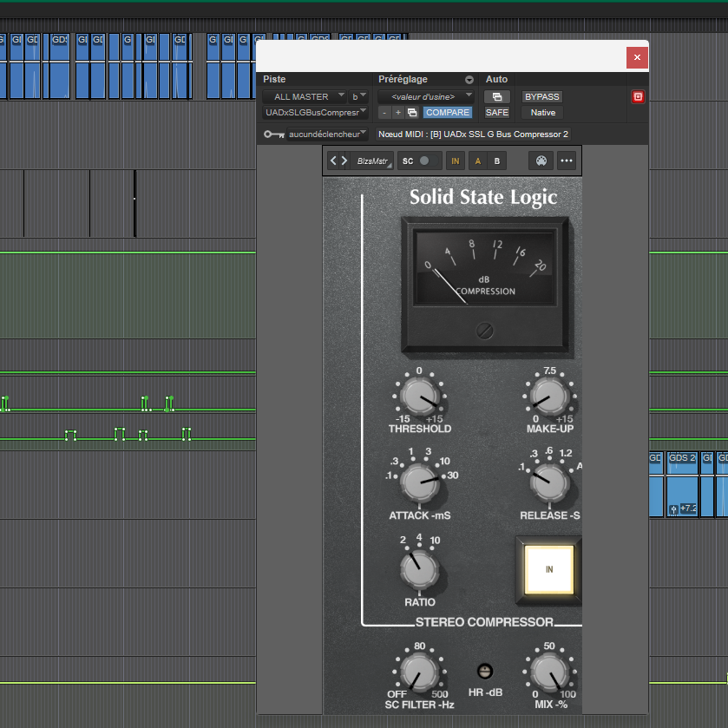
Task: Open the BlzsMstr preset name menu
Action: coord(373,161)
